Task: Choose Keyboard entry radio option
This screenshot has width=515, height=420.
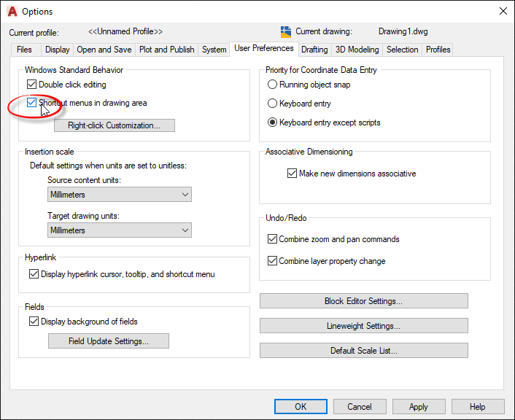Action: tap(273, 104)
